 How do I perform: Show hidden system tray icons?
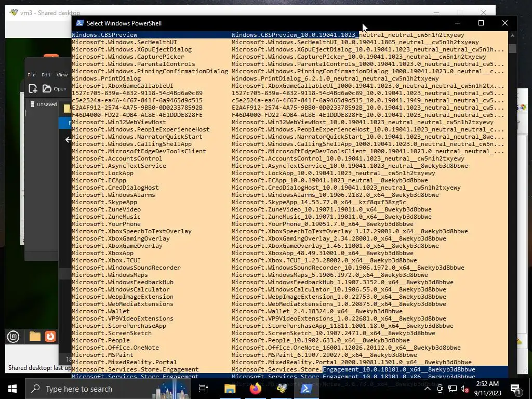coord(428,389)
